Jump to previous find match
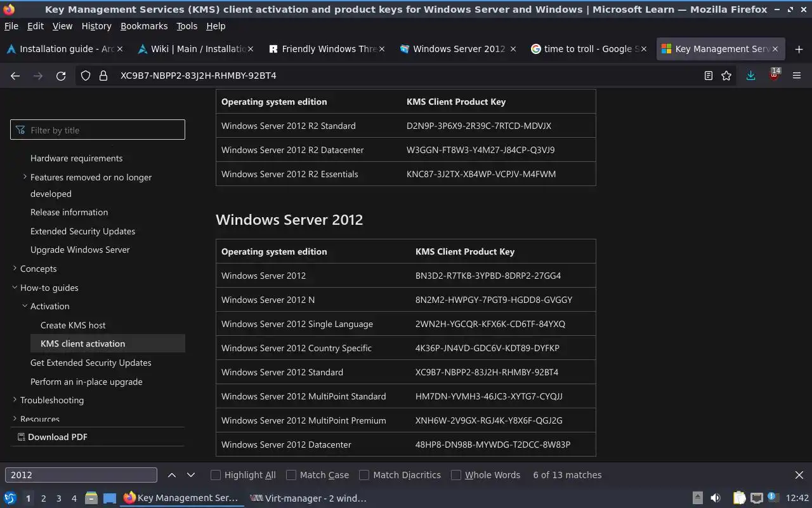This screenshot has width=812, height=508. coord(172,475)
